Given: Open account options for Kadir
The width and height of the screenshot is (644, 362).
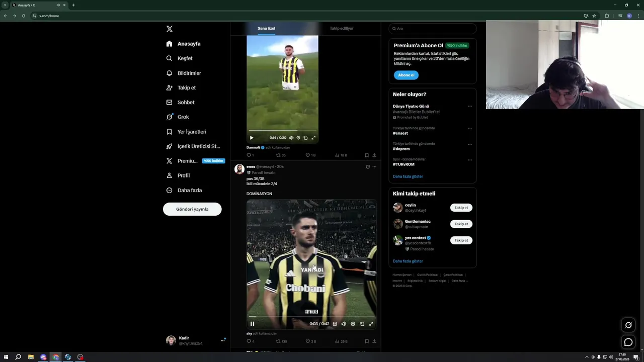Looking at the screenshot, I should coord(196,340).
